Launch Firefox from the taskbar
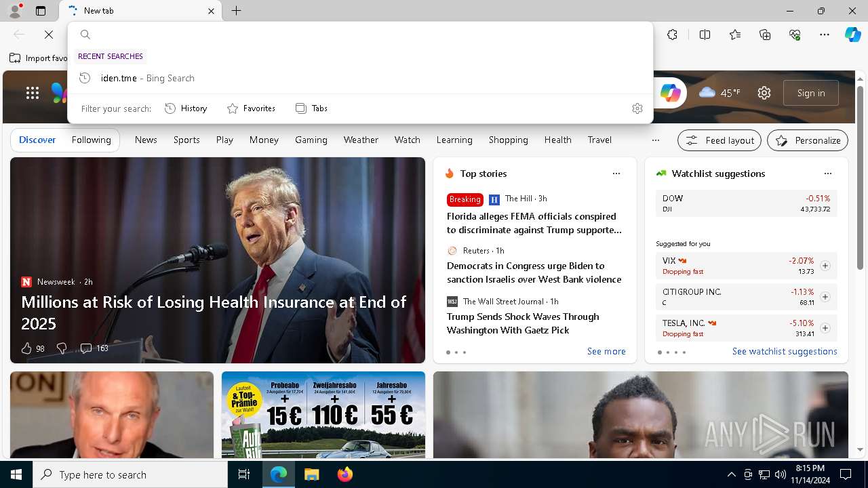868x488 pixels. pyautogui.click(x=345, y=474)
